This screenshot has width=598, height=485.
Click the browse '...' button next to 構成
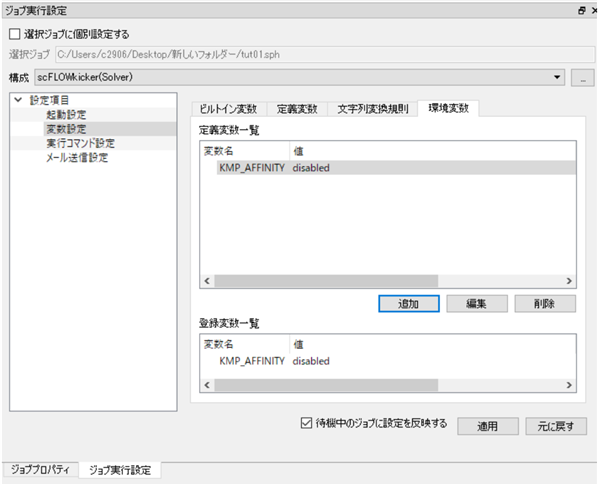[582, 78]
